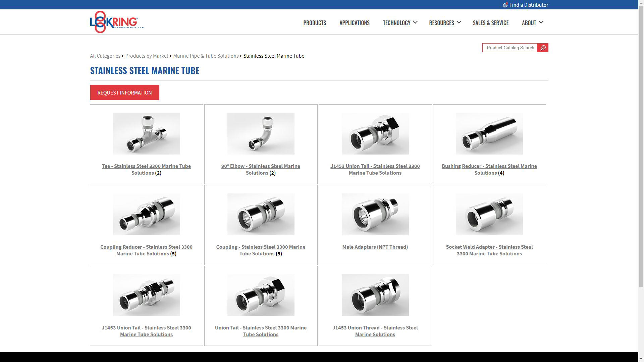Open the Tee fitting product thumbnail
644x362 pixels.
(146, 133)
